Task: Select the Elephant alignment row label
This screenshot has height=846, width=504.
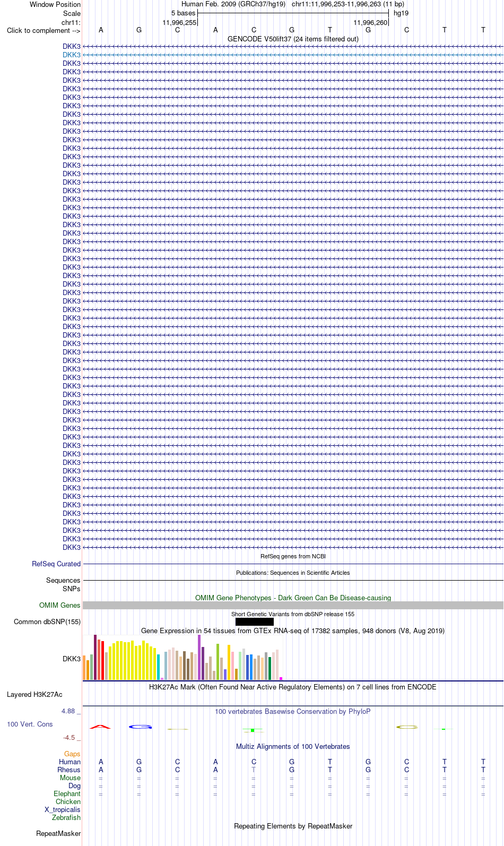Action: point(67,793)
